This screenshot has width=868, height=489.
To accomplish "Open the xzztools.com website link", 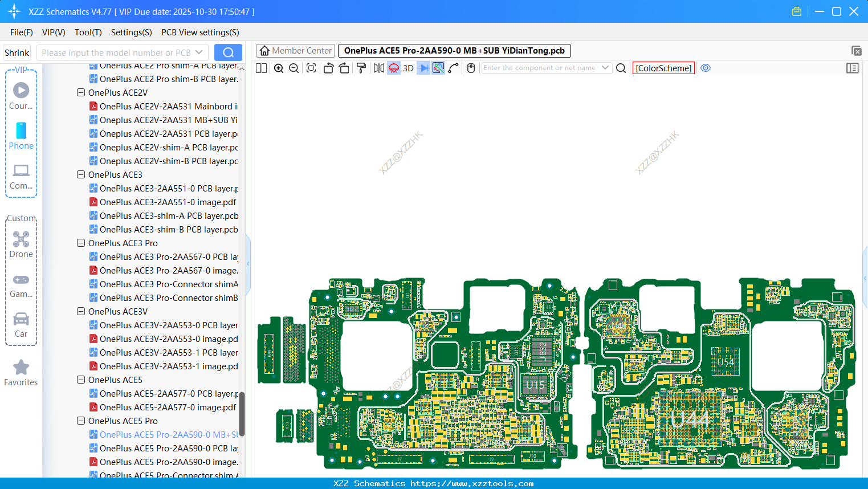I will [x=472, y=483].
